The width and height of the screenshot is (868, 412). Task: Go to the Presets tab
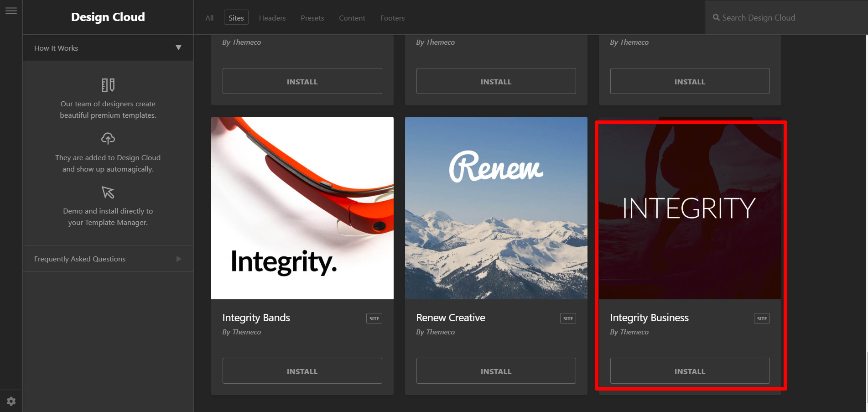pos(312,18)
